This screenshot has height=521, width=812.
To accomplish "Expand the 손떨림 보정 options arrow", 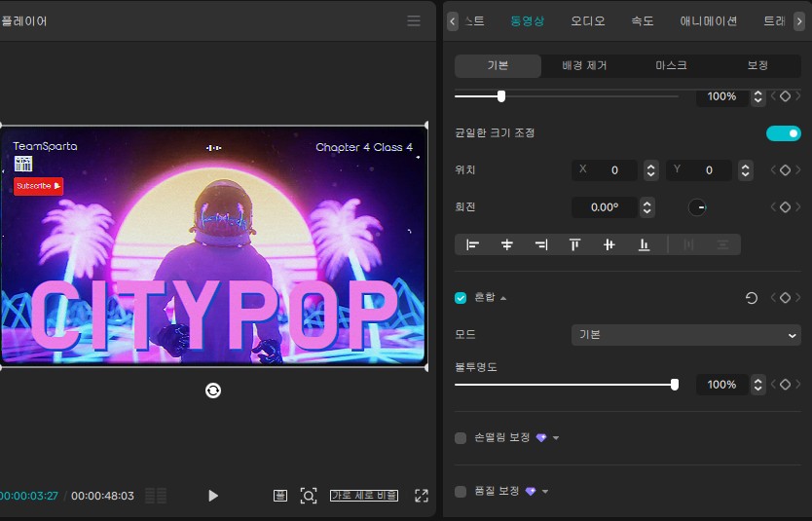I will pyautogui.click(x=556, y=438).
